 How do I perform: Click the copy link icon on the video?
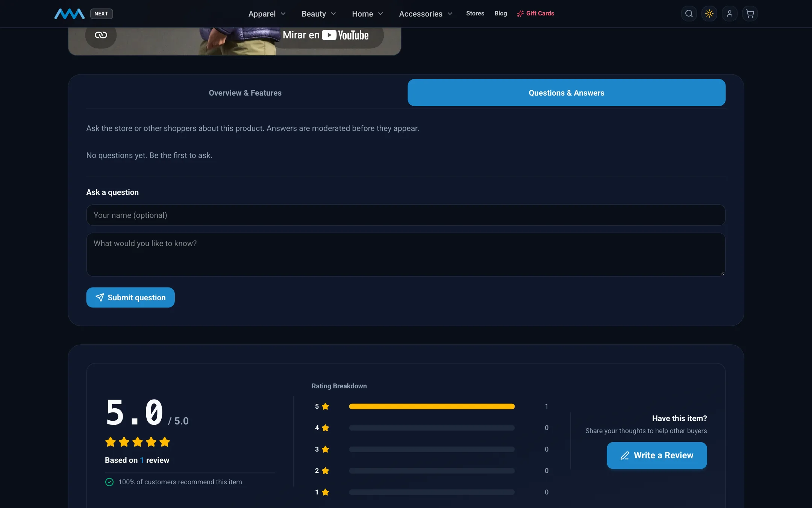(x=101, y=35)
